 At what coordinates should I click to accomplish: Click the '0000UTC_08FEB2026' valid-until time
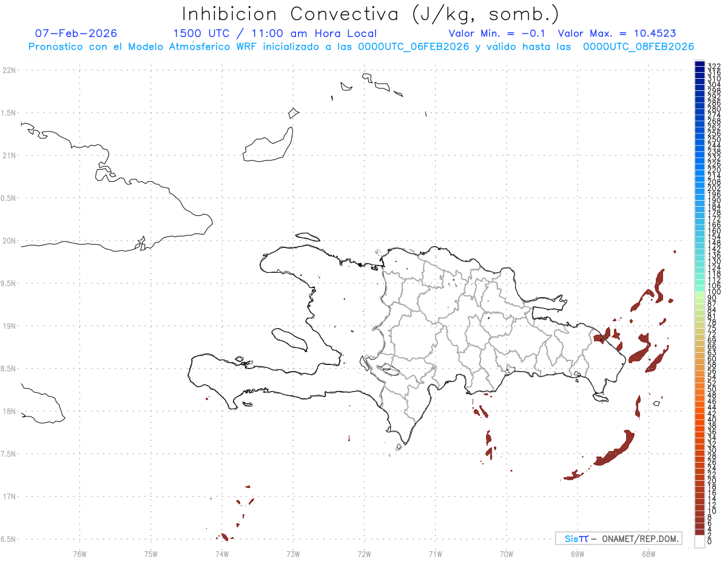point(638,47)
